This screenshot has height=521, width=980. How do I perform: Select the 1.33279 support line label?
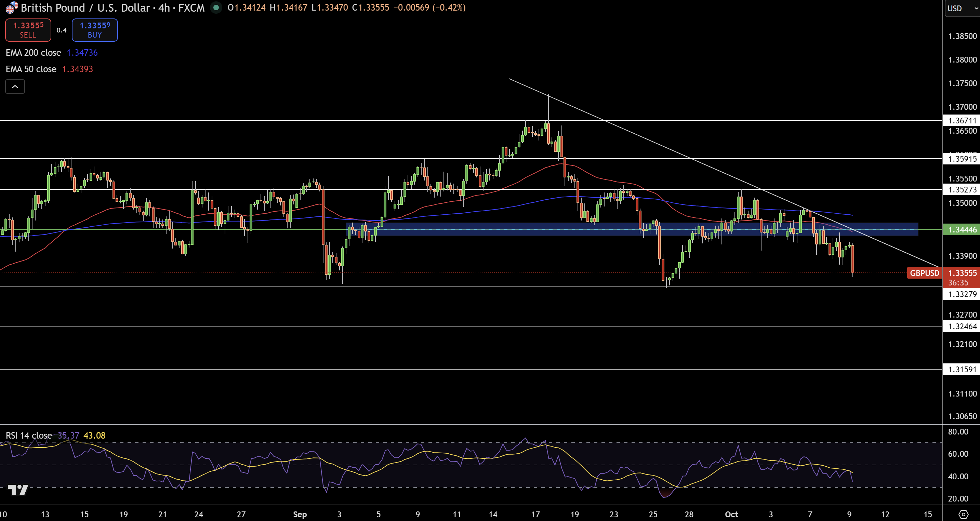[x=962, y=294]
